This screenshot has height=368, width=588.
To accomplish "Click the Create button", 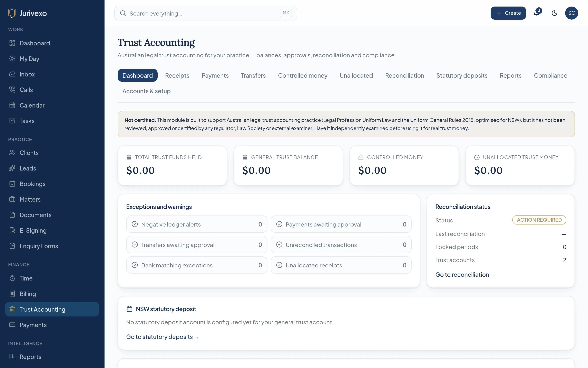I will click(508, 13).
